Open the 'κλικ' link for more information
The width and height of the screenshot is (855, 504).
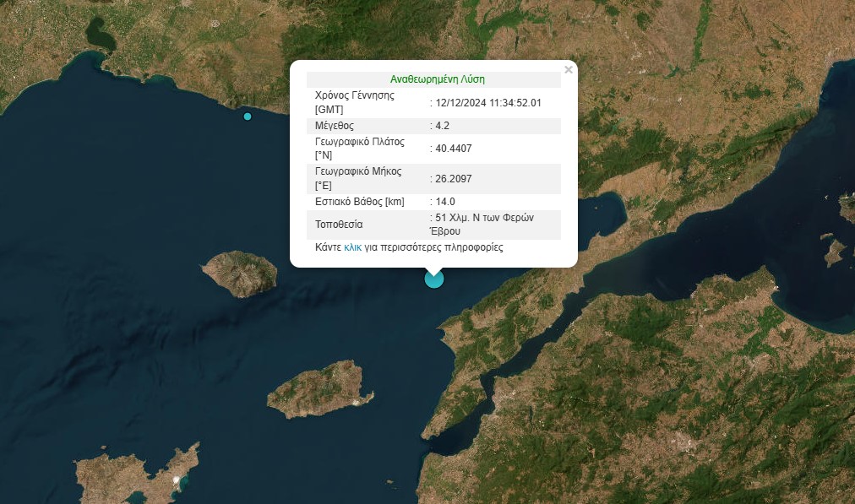click(x=352, y=248)
